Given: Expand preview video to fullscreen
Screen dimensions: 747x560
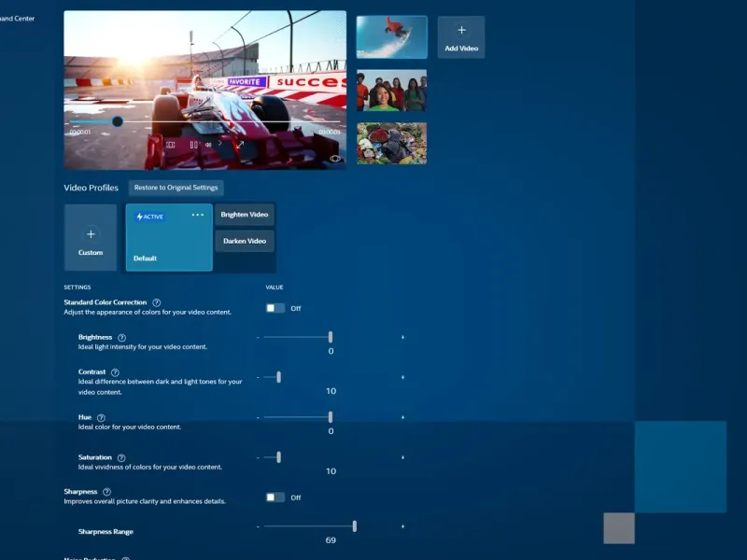Looking at the screenshot, I should tap(240, 144).
